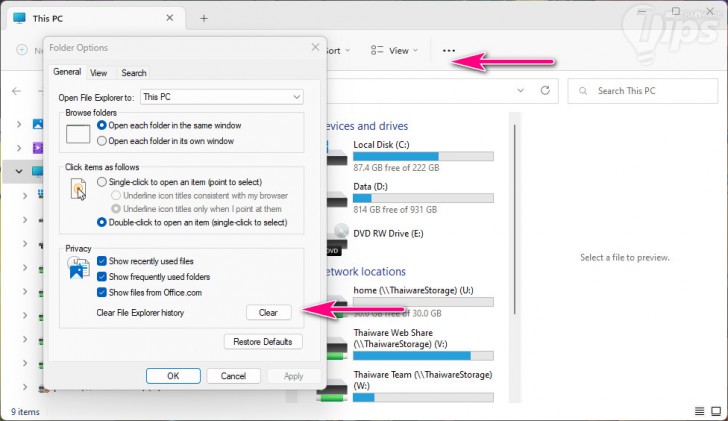Click Thaiware Web Share (V:) usage bar
This screenshot has height=421, width=728.
click(423, 356)
